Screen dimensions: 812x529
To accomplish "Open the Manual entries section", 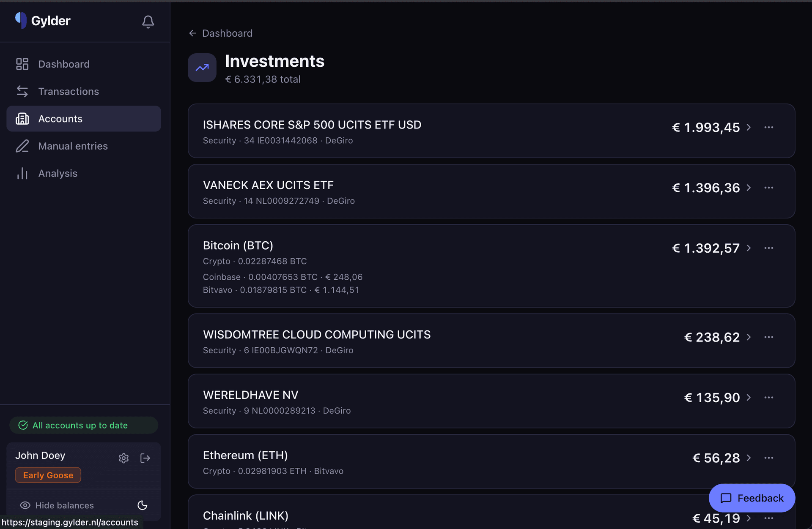I will point(72,146).
